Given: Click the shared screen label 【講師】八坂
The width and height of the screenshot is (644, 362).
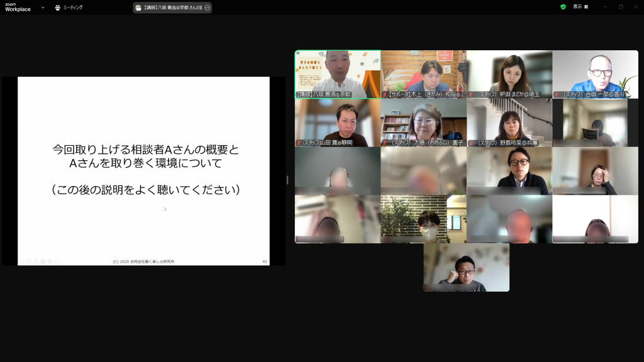Looking at the screenshot, I should (169, 8).
